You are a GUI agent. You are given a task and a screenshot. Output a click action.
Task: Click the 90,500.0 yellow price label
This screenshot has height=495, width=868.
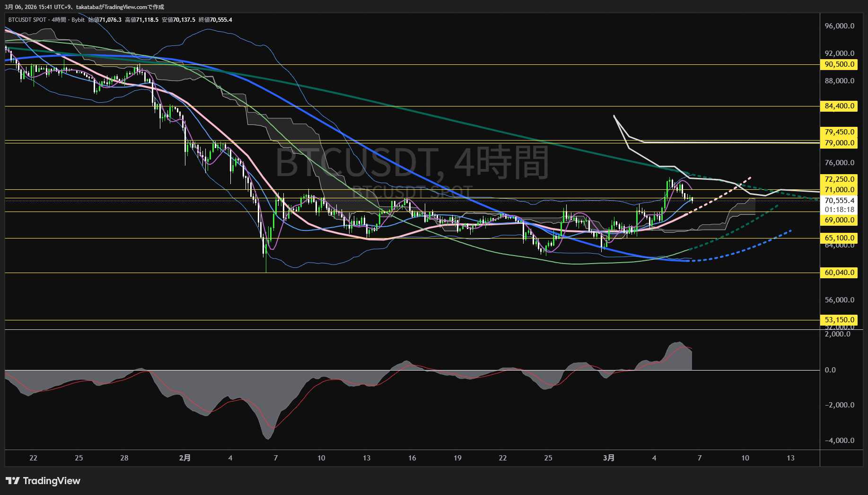point(839,64)
